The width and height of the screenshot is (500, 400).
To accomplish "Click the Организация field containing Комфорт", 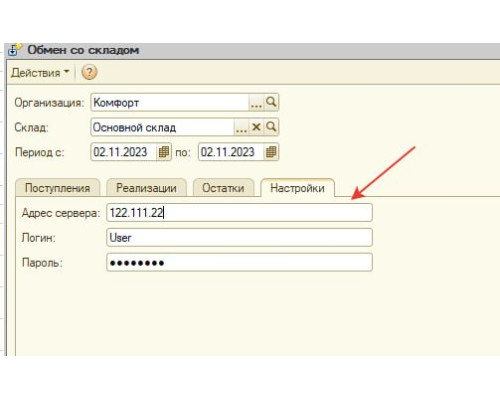I will [x=170, y=102].
